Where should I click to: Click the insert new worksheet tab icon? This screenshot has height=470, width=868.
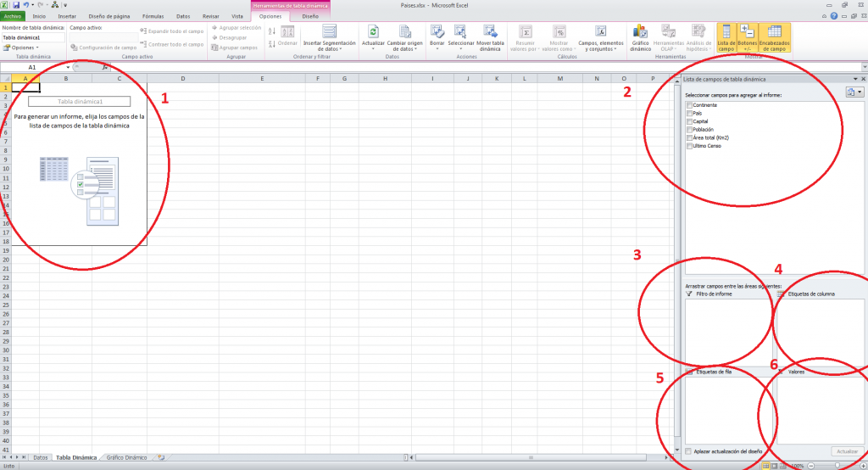[x=161, y=457]
